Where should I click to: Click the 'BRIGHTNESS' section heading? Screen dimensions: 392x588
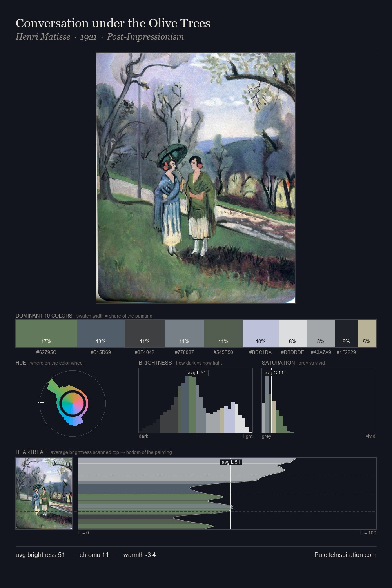pyautogui.click(x=155, y=363)
